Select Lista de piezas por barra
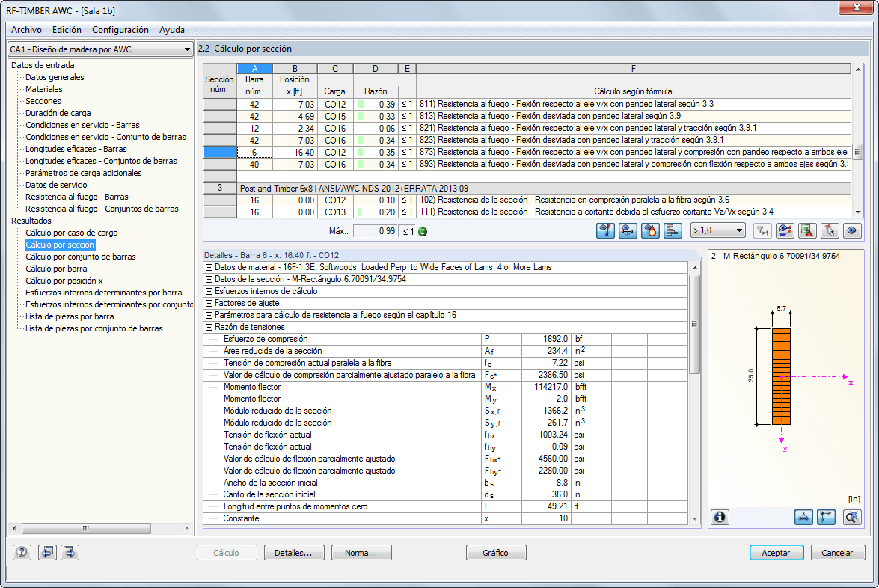 tap(70, 316)
